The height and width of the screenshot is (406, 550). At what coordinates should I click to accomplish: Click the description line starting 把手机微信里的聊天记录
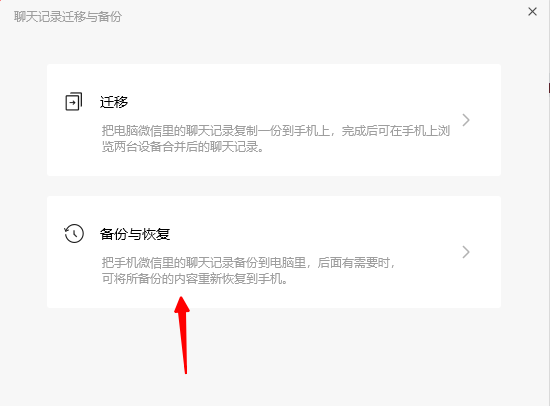(249, 262)
